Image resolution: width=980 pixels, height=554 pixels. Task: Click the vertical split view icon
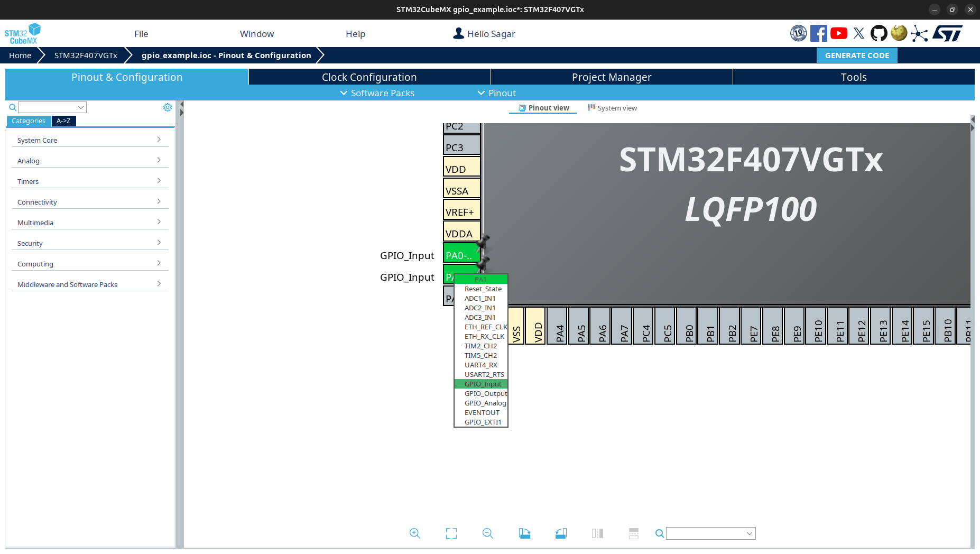click(597, 533)
